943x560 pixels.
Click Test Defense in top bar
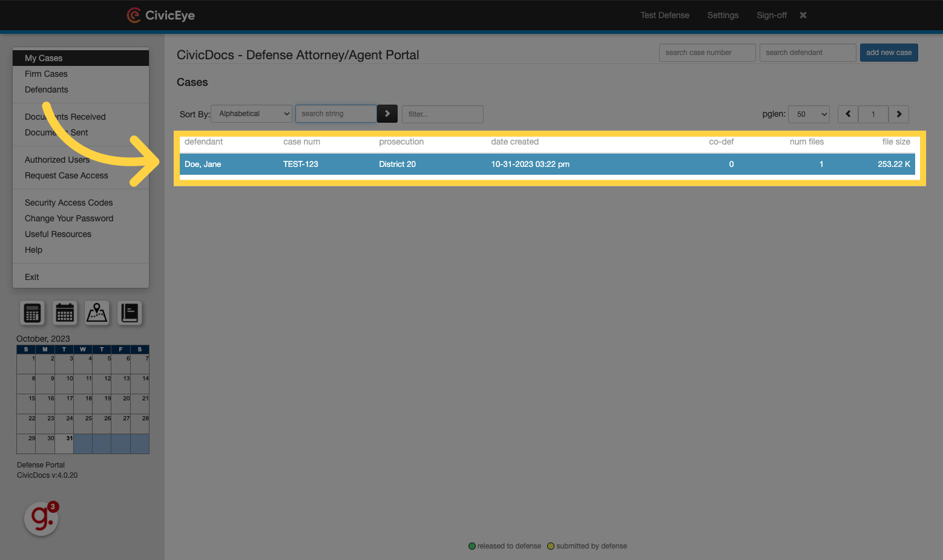tap(665, 15)
